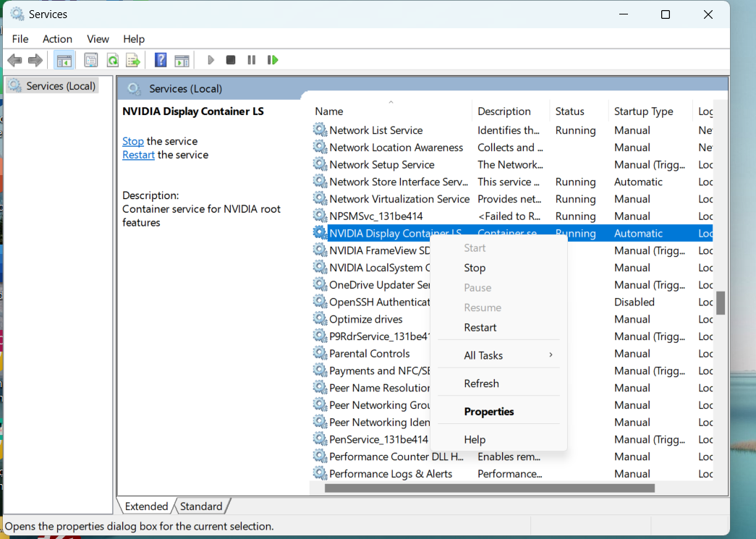Screen dimensions: 756x539
Task: Toggle the Show/Hide Console Tree icon
Action: (64, 59)
